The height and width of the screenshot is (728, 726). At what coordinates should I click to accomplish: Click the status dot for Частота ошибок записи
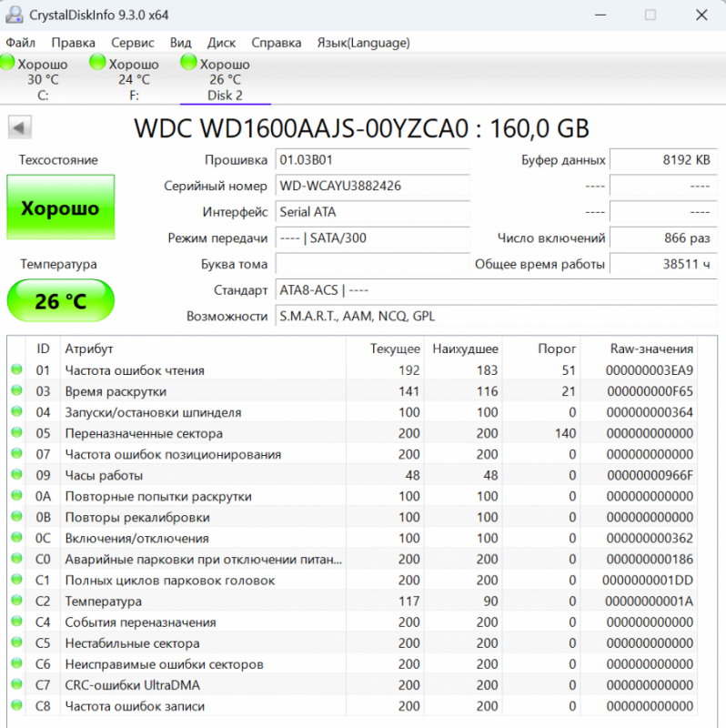(16, 705)
